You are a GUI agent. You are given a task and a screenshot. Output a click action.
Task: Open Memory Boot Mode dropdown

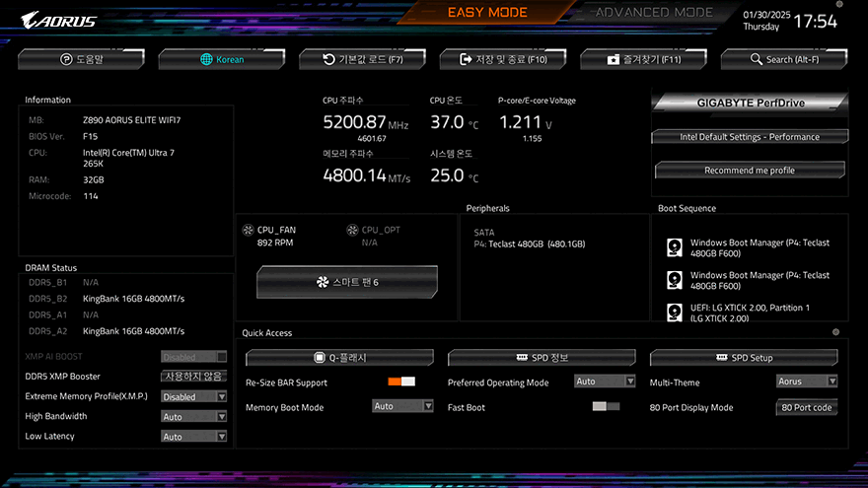[x=402, y=406]
